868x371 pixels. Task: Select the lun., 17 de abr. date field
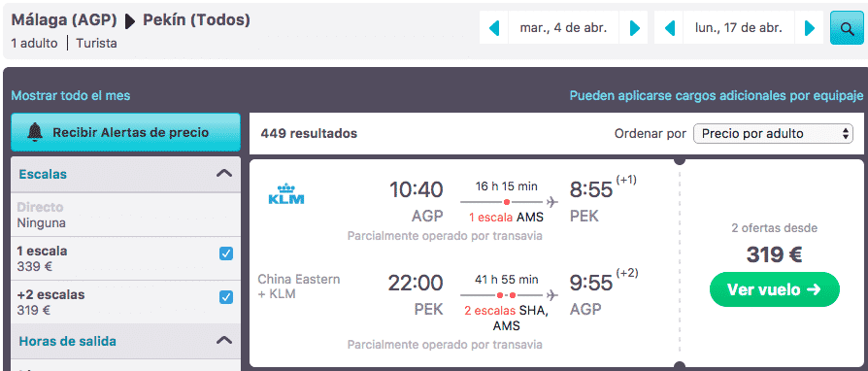739,28
